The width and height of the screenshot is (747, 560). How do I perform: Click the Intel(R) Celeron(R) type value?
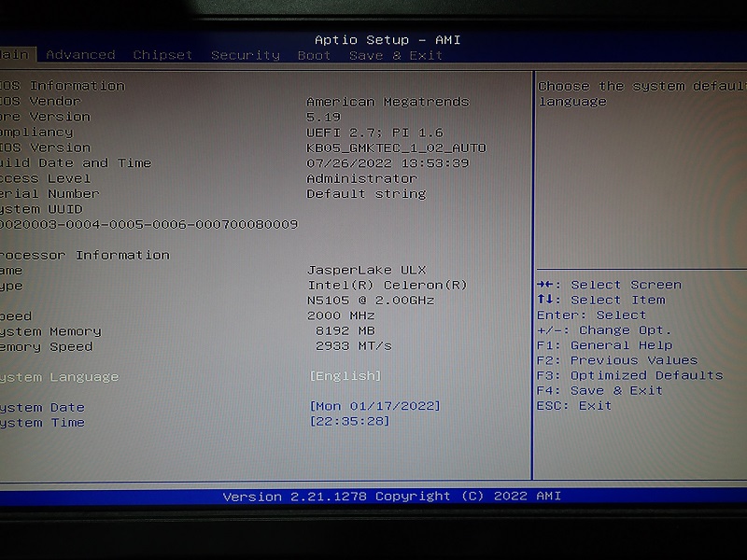pos(388,286)
